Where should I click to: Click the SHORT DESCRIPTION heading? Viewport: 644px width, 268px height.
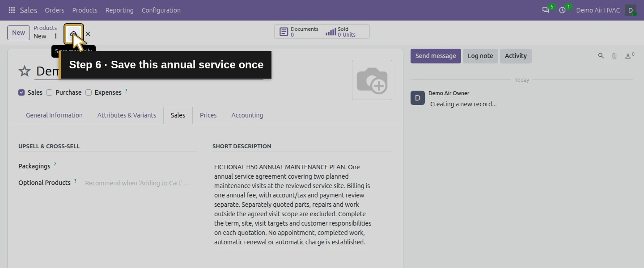242,146
